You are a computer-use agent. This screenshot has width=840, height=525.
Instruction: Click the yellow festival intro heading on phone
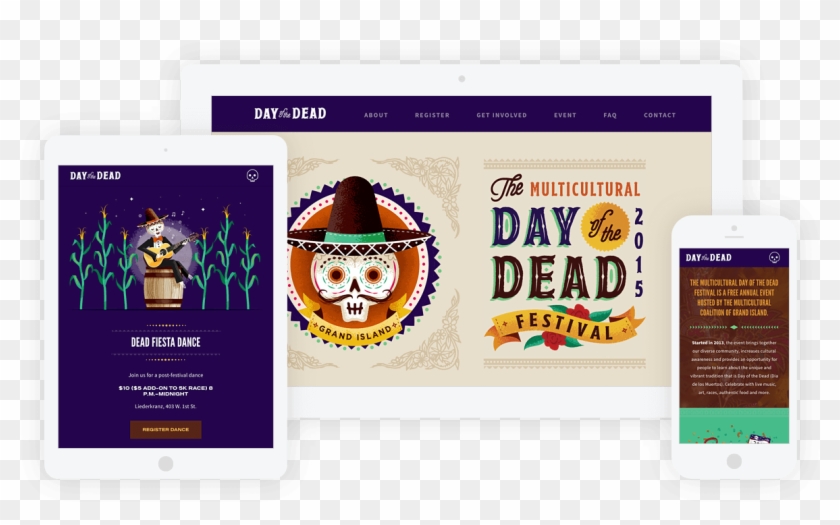click(x=734, y=297)
